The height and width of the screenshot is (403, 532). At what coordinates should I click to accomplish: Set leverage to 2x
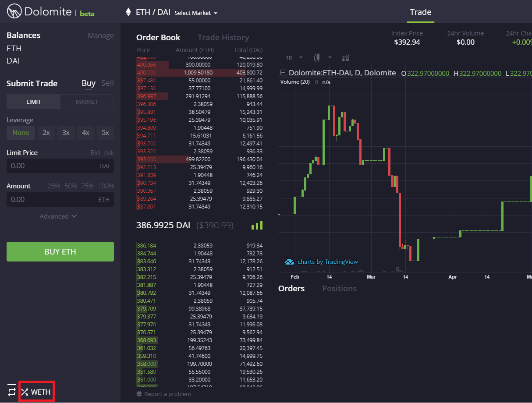[46, 133]
